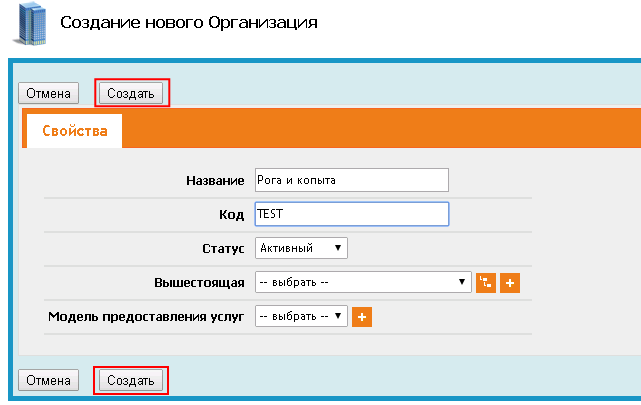Click the Код field label
This screenshot has width=641, height=405.
231,215
